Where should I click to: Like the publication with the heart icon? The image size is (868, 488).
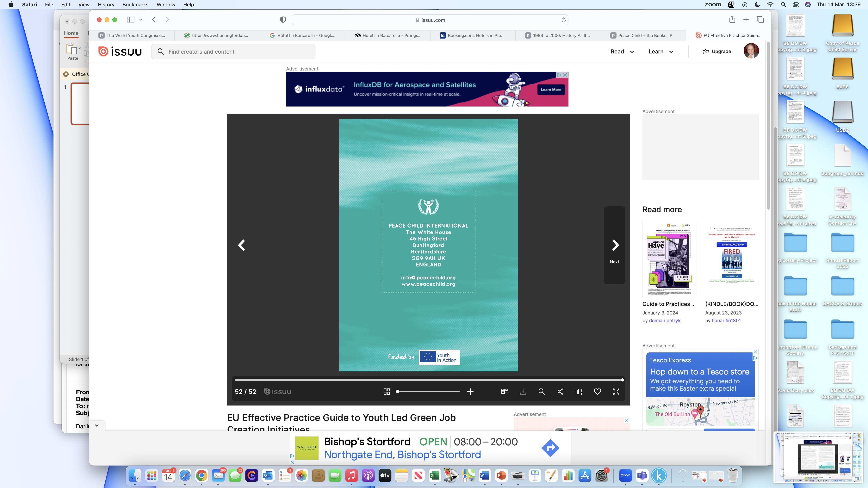click(597, 391)
